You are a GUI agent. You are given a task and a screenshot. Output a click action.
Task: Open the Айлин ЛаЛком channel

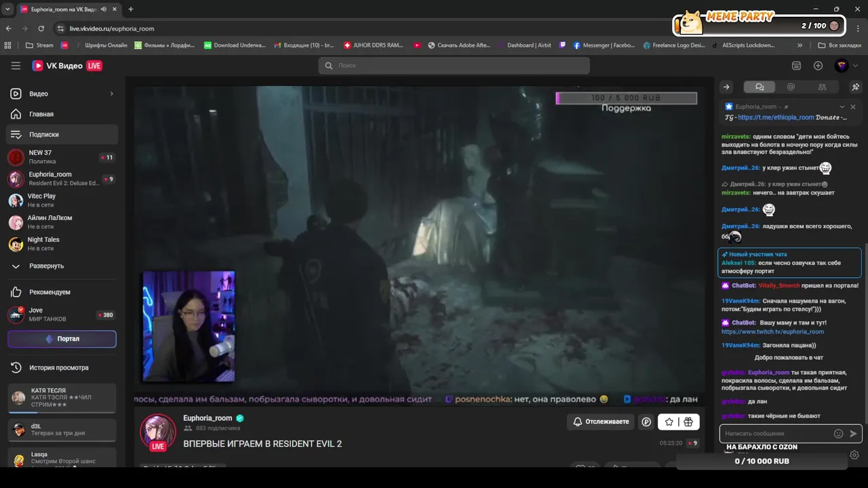[62, 222]
